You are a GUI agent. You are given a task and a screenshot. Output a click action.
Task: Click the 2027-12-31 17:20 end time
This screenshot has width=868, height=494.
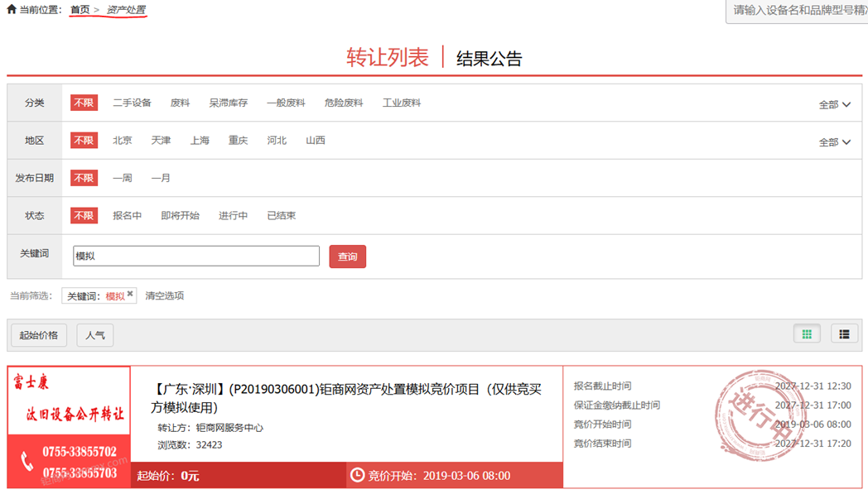point(813,444)
